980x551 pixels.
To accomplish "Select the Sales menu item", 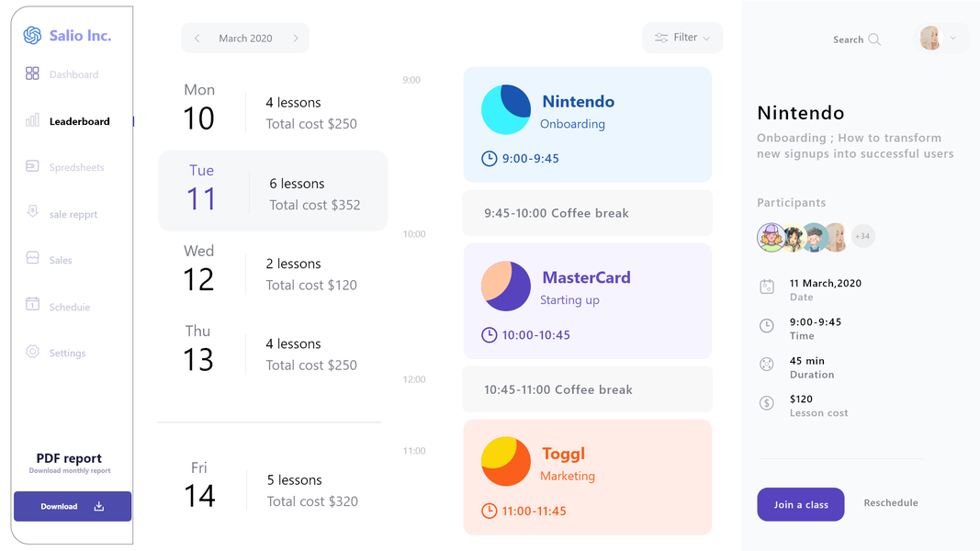I will coord(61,261).
